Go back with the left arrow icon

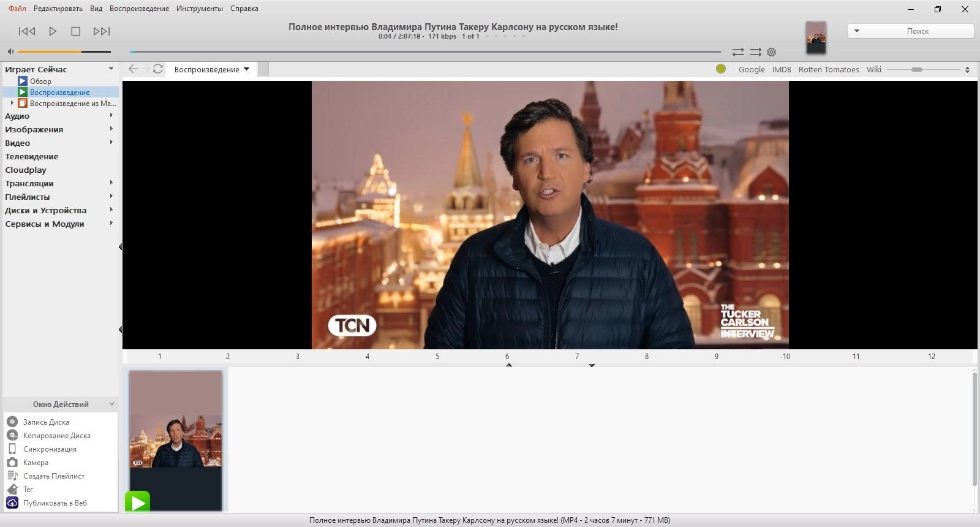(x=133, y=69)
